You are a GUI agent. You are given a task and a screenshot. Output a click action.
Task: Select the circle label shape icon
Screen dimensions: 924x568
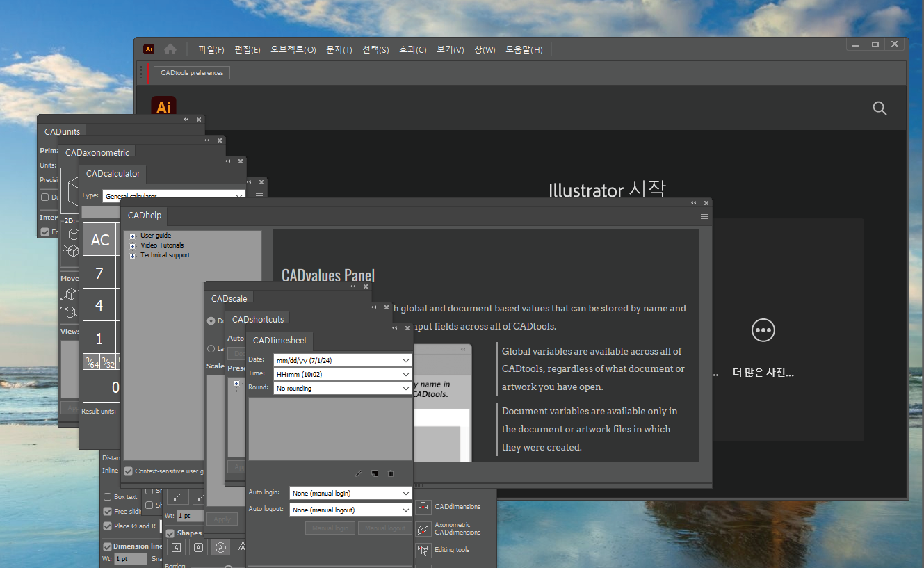(x=220, y=548)
